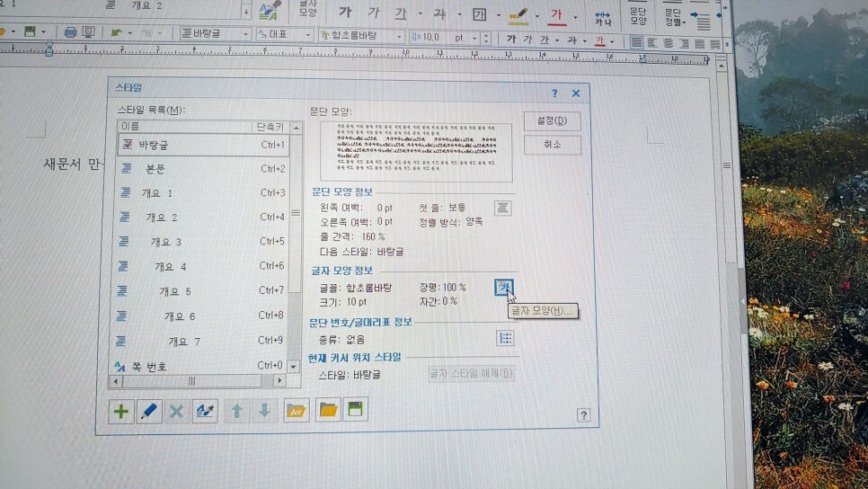The width and height of the screenshot is (868, 489).
Task: Click the font size stepper arrows
Action: click(486, 39)
